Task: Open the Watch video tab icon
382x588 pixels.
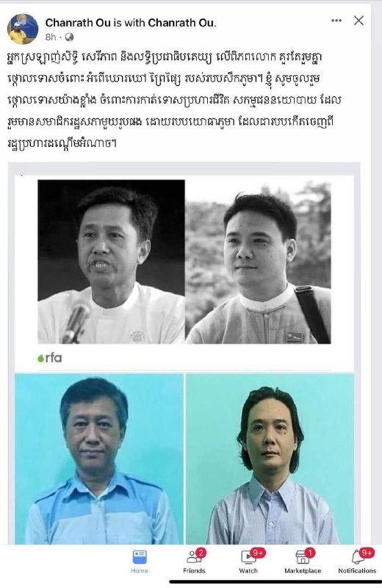Action: [x=248, y=557]
